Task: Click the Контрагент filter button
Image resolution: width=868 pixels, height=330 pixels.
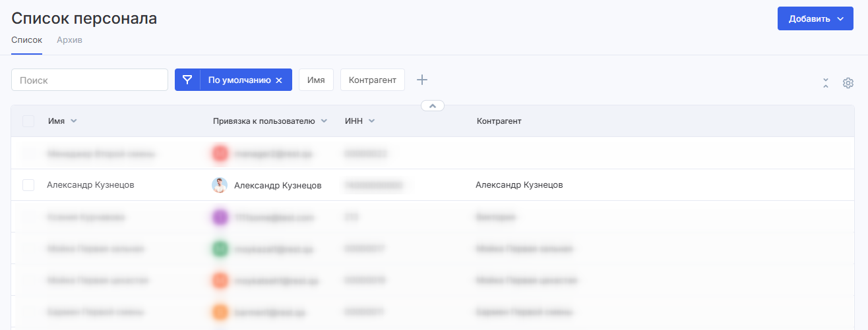Action: click(x=372, y=80)
